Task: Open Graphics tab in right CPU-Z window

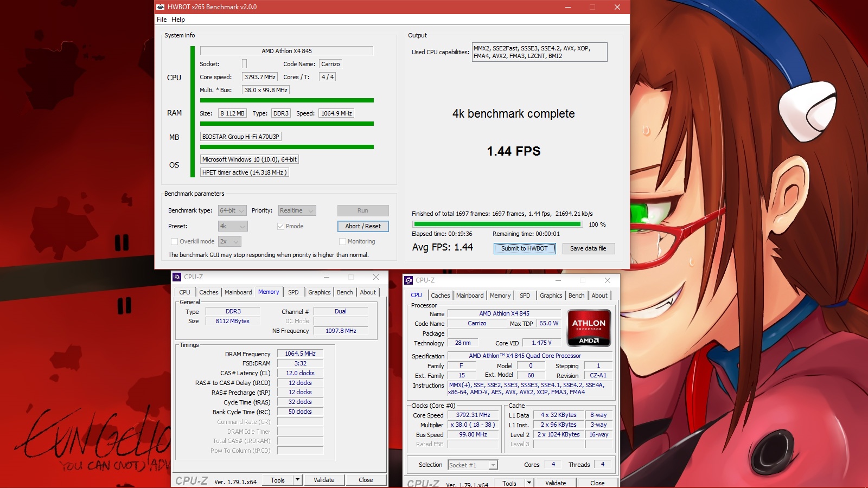Action: pos(551,296)
